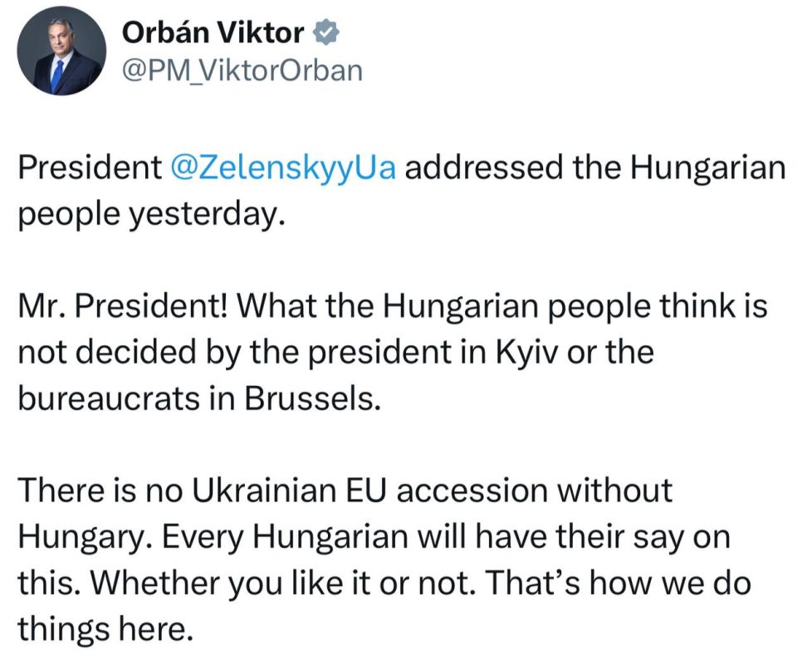Image resolution: width=812 pixels, height=664 pixels.
Task: Open the @PM_ViktorOrban handle
Action: click(242, 71)
